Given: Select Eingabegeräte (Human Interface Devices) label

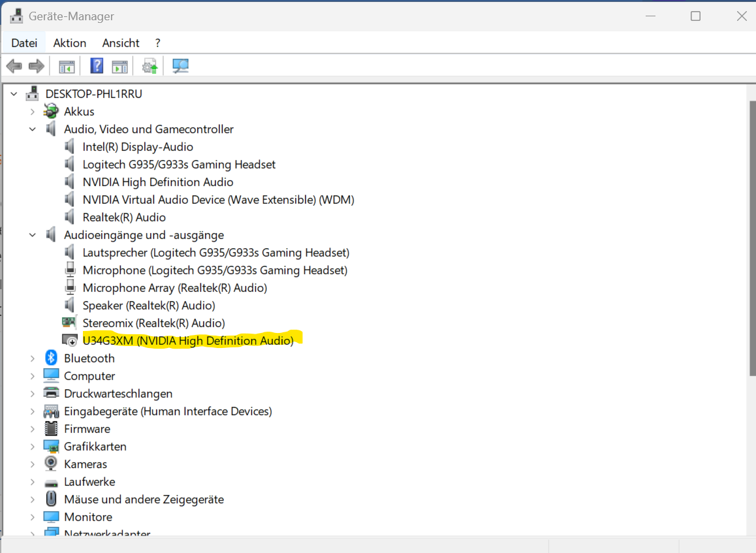Looking at the screenshot, I should tap(168, 411).
